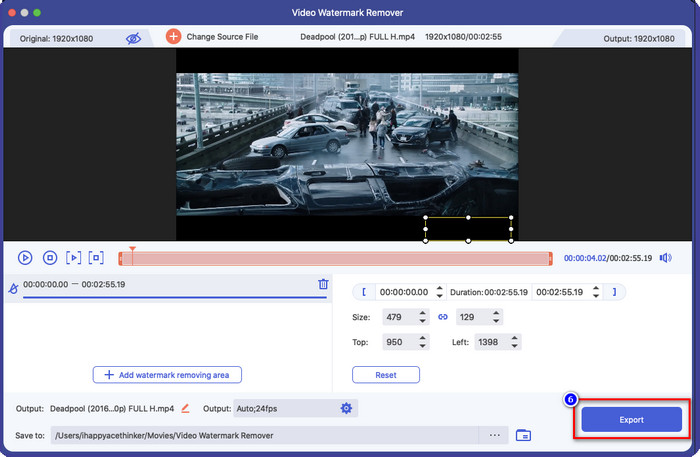Increase the start time with up arrow

point(440,288)
